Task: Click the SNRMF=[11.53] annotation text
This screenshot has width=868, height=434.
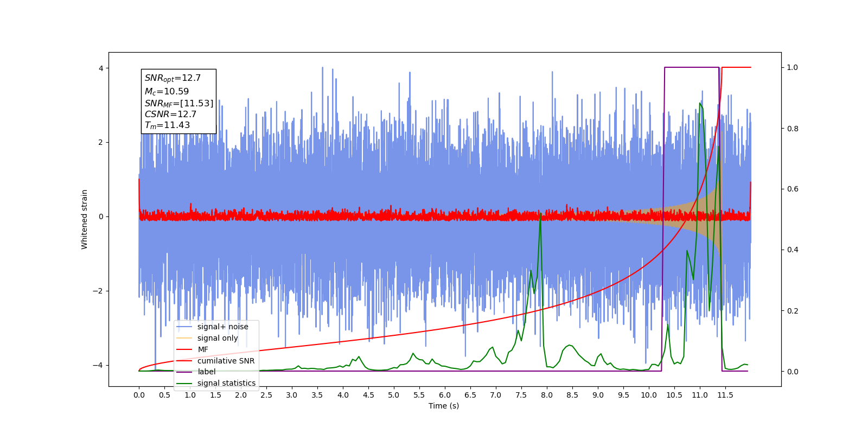Action: point(179,103)
